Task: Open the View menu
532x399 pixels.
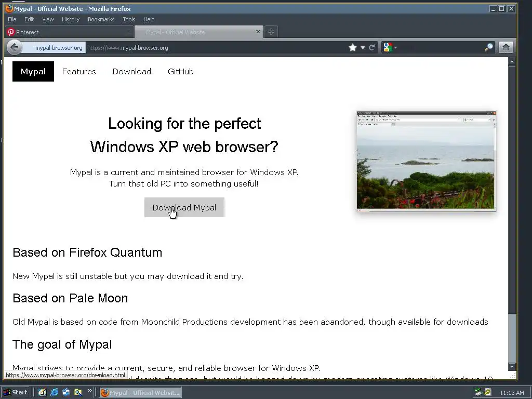Action: pos(48,19)
